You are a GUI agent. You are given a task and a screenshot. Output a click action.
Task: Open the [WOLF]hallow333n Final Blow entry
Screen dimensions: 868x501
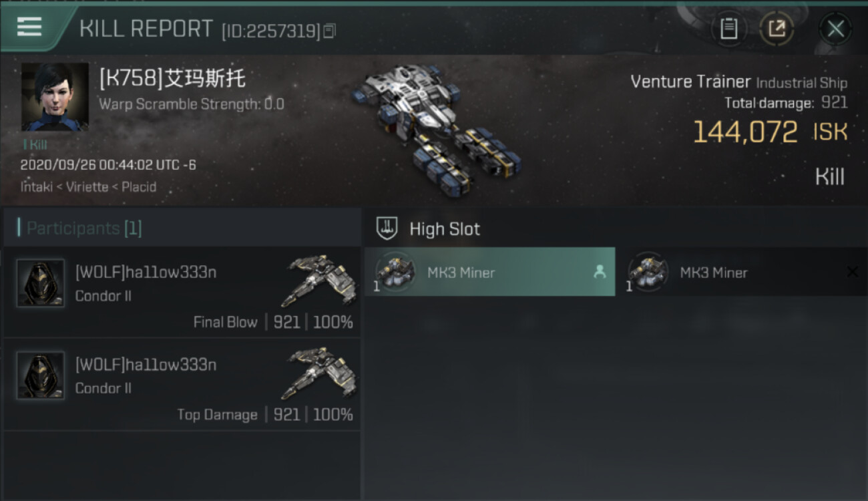point(182,292)
